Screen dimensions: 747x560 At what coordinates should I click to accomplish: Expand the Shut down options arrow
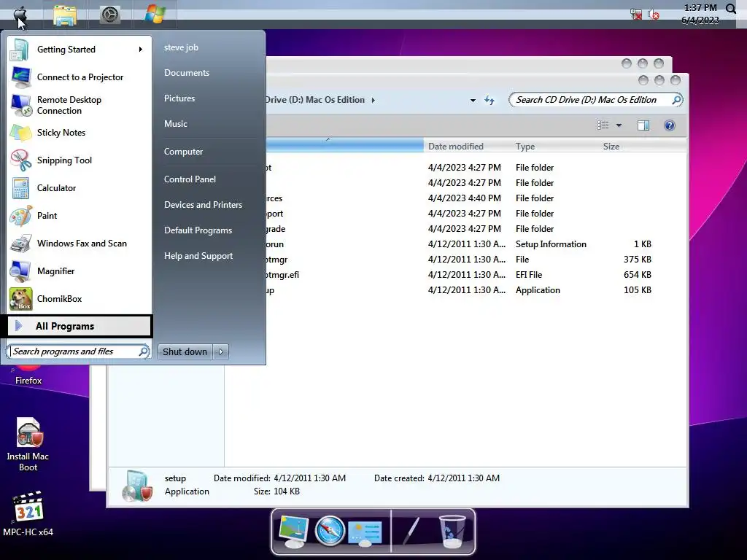click(x=220, y=352)
